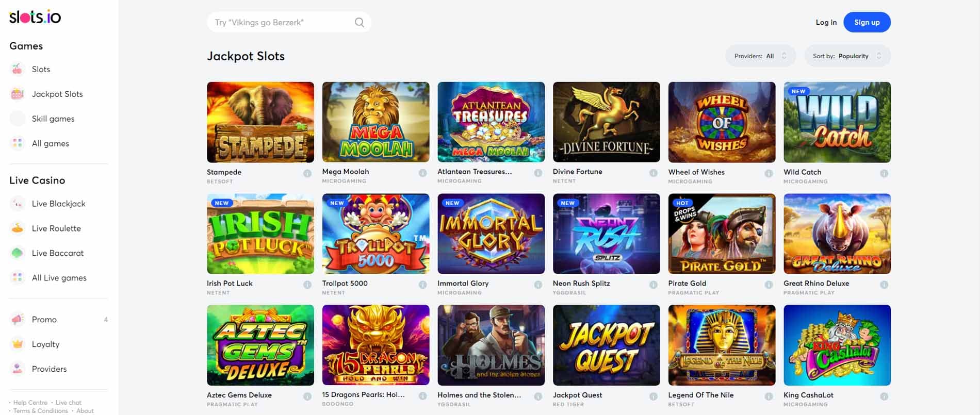The image size is (980, 415).
Task: Click the Loyalty crown icon
Action: [18, 344]
